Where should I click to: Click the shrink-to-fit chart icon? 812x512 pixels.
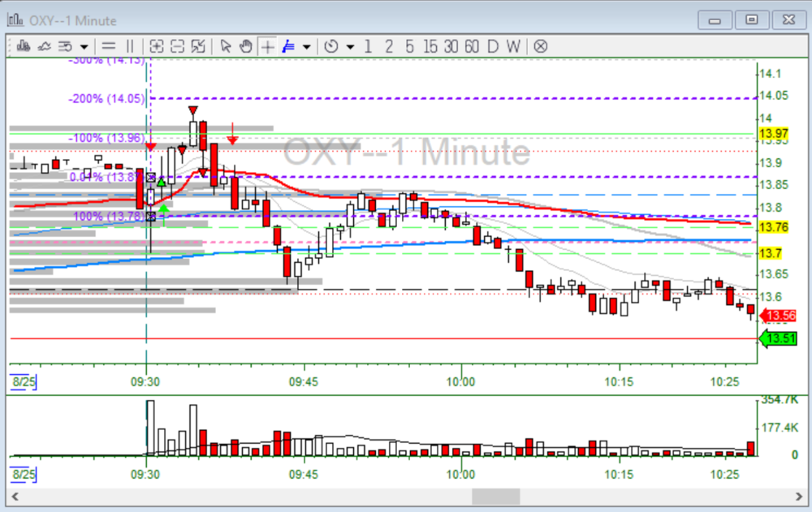(197, 46)
